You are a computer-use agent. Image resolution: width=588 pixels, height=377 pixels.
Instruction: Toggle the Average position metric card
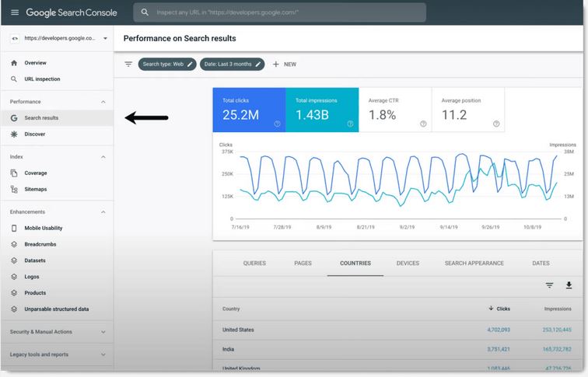point(468,110)
